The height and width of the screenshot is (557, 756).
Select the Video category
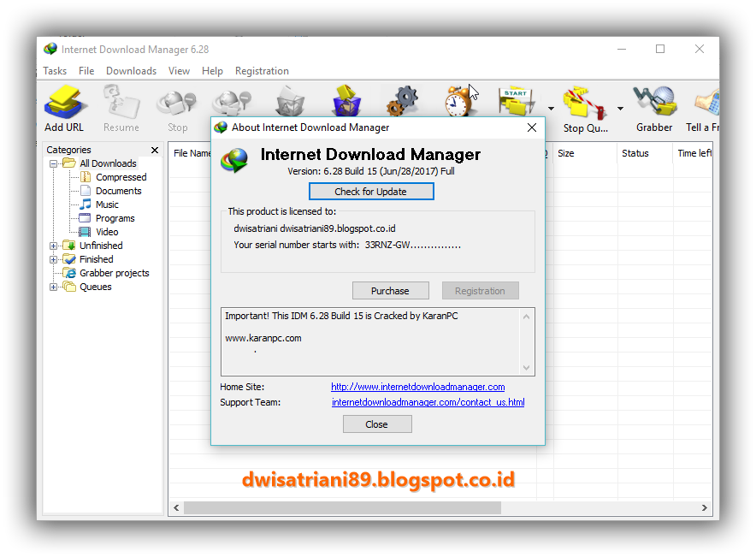(107, 232)
